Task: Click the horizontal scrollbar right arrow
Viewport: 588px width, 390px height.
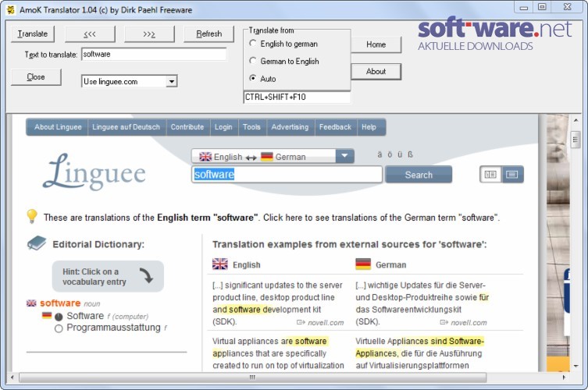Action: (564, 378)
